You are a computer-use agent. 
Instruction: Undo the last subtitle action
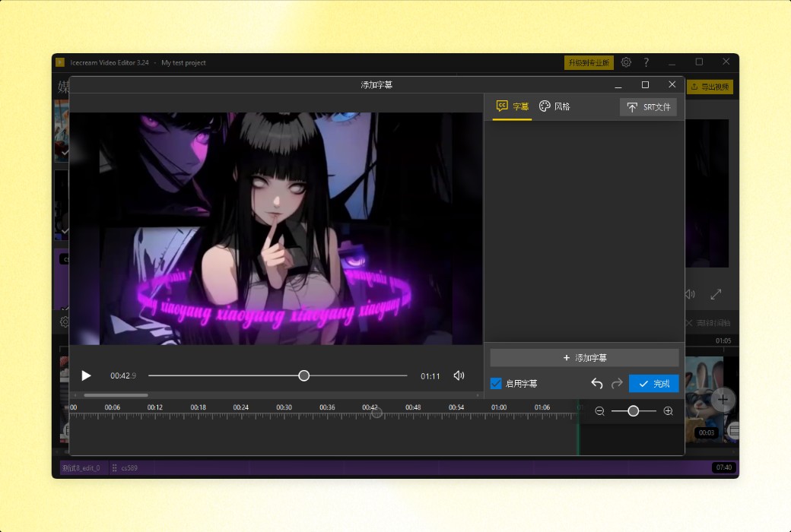[x=596, y=383]
